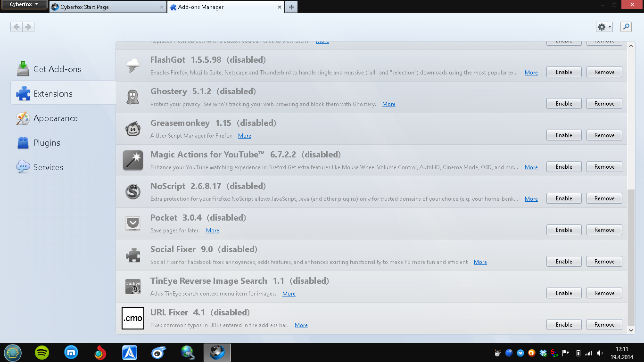644x362 pixels.
Task: Click the Greasemonkey monkey face icon
Action: (x=133, y=129)
